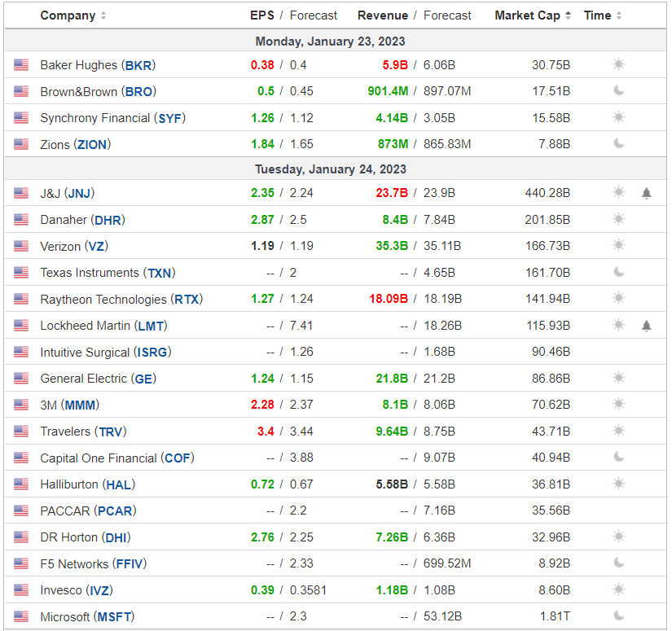672x631 pixels.
Task: Toggle the alert bell for J&J
Action: 646,193
